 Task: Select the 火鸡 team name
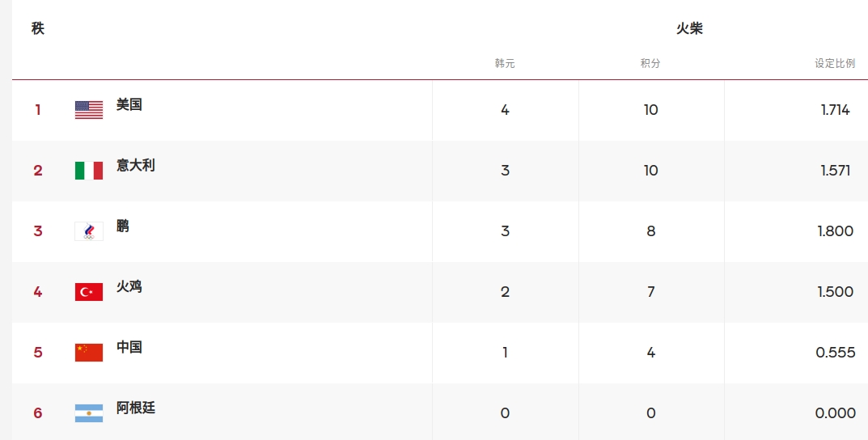[129, 286]
